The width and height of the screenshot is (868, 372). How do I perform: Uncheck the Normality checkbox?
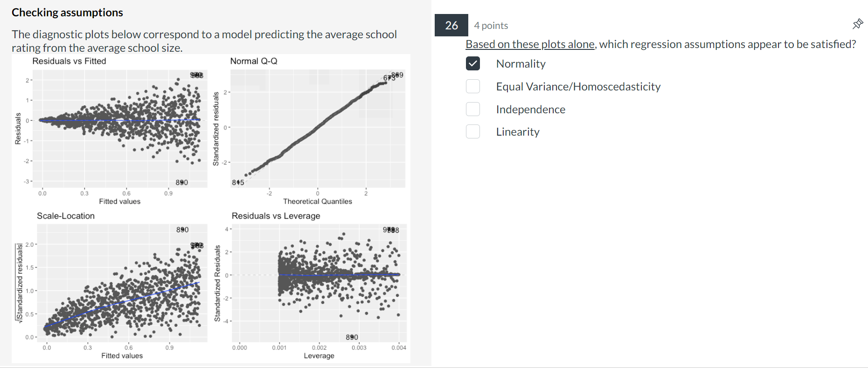coord(472,63)
